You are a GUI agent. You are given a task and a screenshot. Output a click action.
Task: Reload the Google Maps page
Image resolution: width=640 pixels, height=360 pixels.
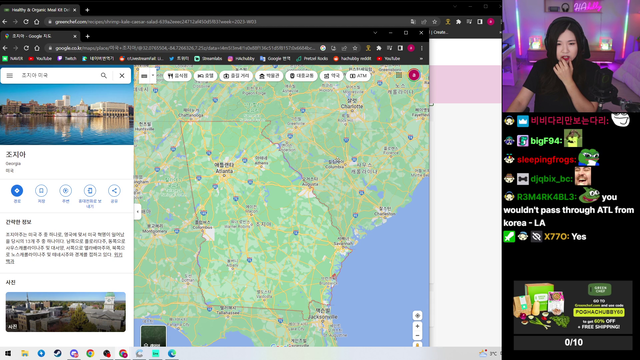point(26,48)
